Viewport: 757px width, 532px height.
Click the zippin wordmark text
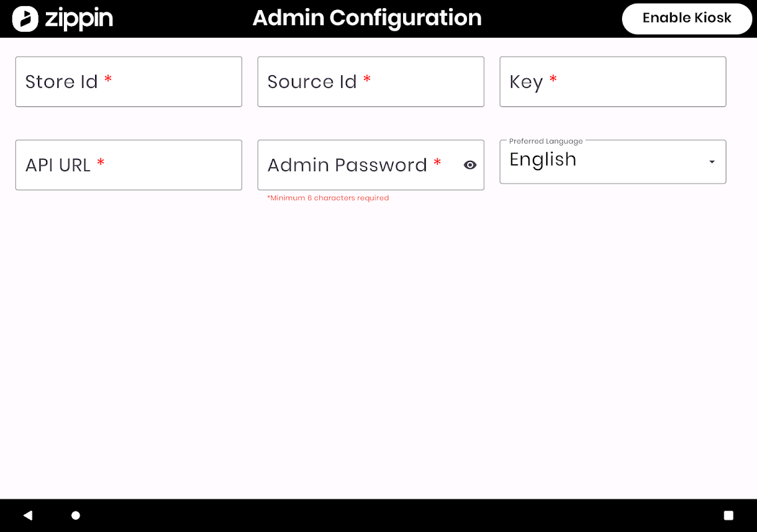78,19
